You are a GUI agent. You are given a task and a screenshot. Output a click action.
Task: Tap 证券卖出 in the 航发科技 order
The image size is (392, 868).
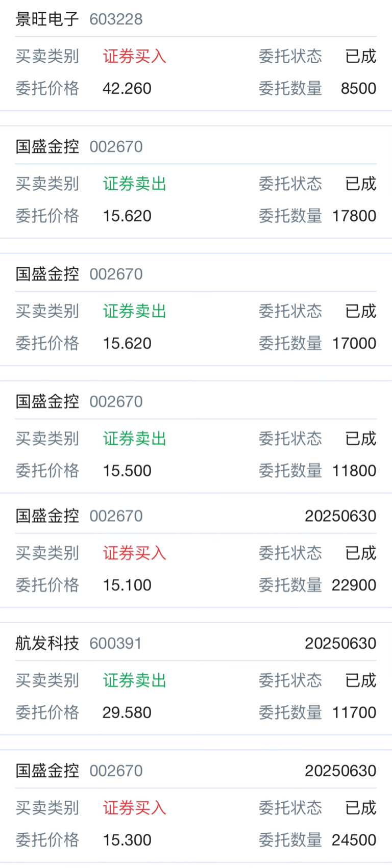135,680
